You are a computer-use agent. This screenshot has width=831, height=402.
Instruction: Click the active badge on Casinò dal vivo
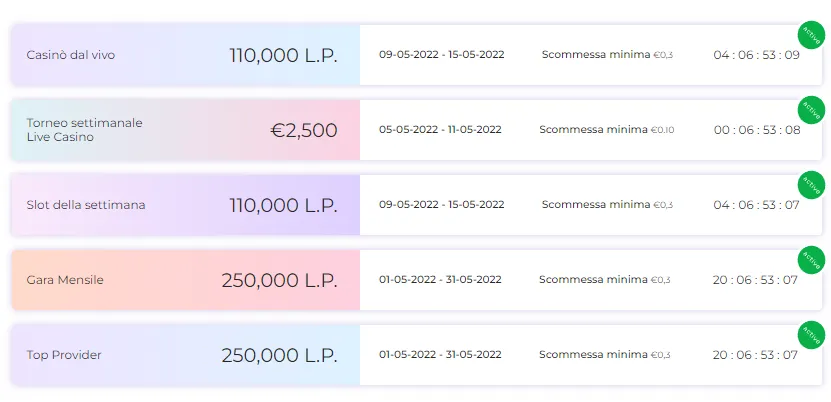(x=811, y=35)
